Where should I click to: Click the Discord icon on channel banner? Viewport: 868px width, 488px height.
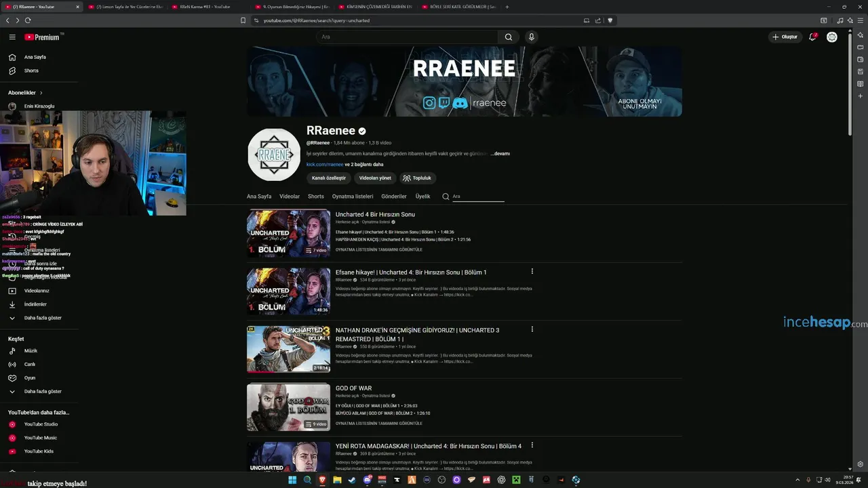pyautogui.click(x=460, y=103)
